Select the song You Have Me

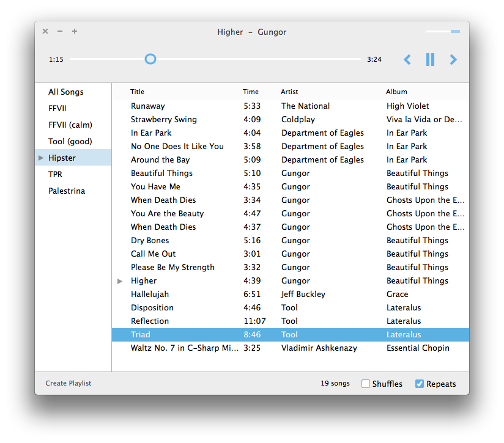pyautogui.click(x=291, y=186)
